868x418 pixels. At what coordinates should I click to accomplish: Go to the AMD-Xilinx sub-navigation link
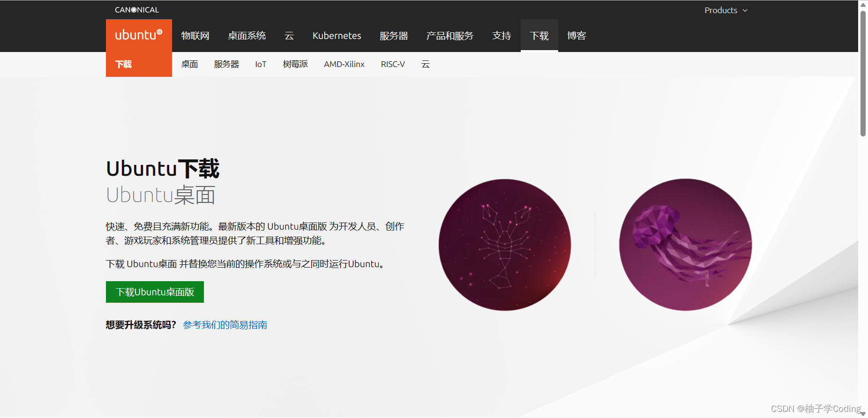pos(344,64)
